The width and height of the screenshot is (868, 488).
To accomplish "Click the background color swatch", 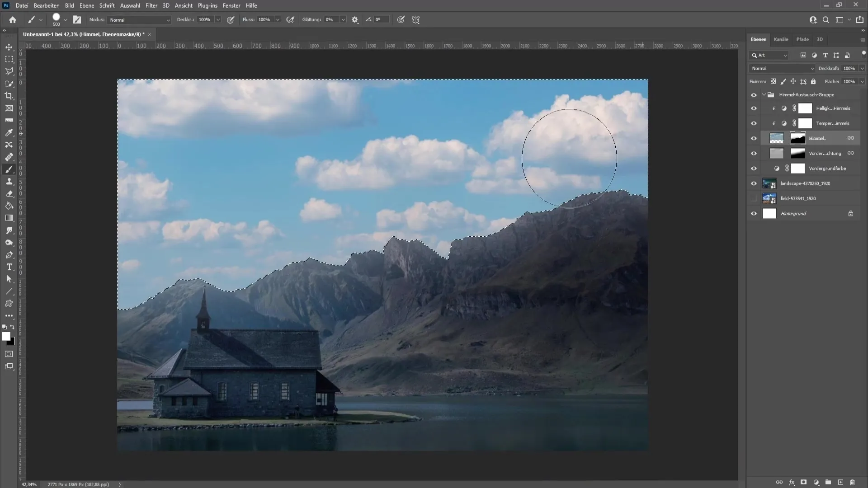I will pyautogui.click(x=12, y=342).
